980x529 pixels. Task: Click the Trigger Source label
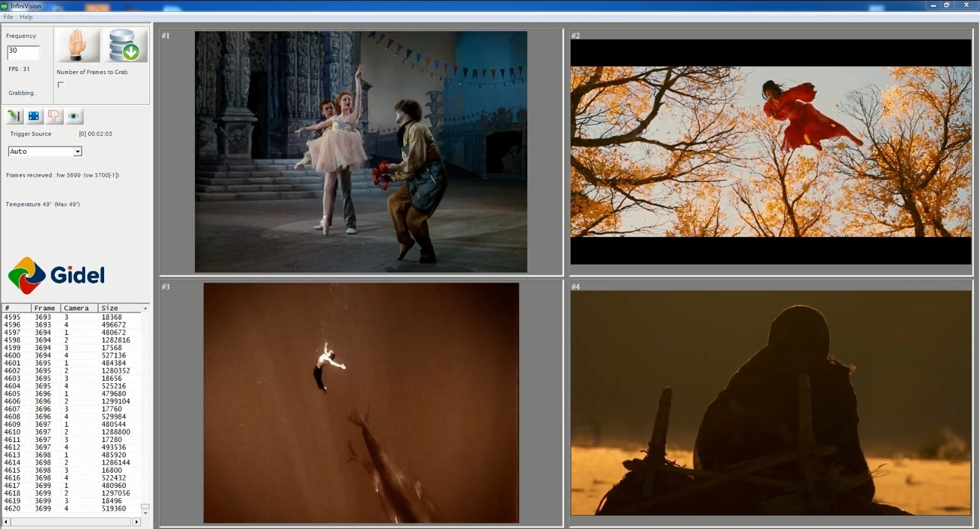click(x=31, y=134)
